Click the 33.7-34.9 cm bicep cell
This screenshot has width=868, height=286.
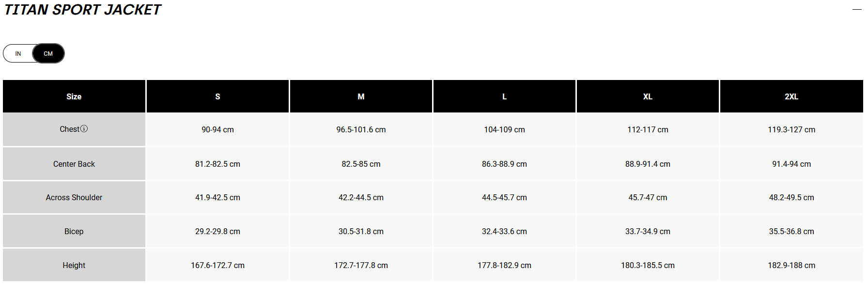pyautogui.click(x=648, y=231)
